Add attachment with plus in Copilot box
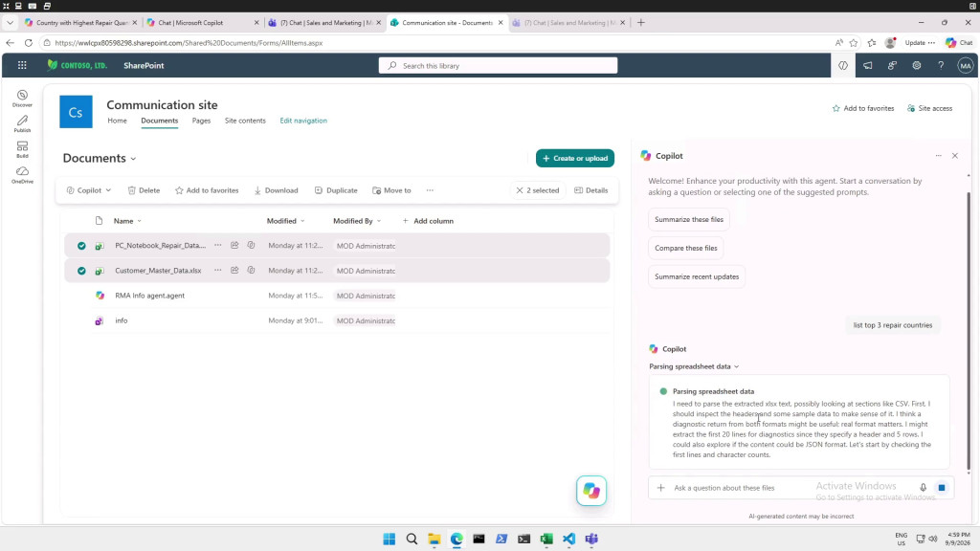 pos(660,487)
